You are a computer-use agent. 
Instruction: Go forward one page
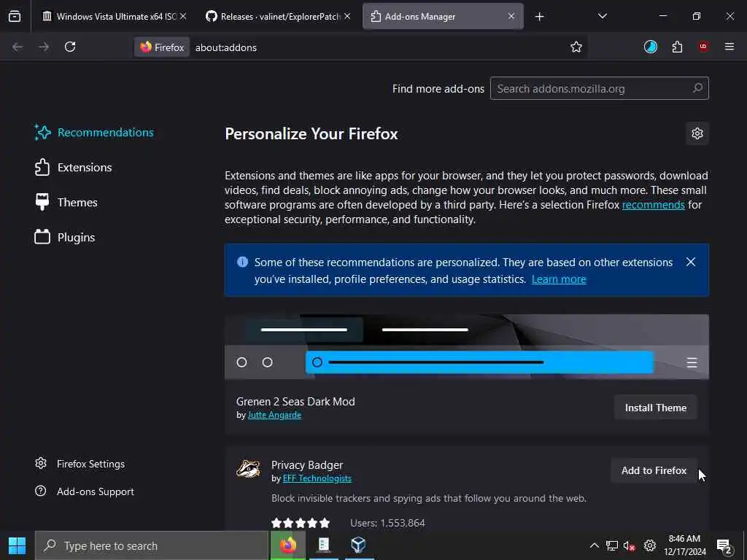point(44,47)
